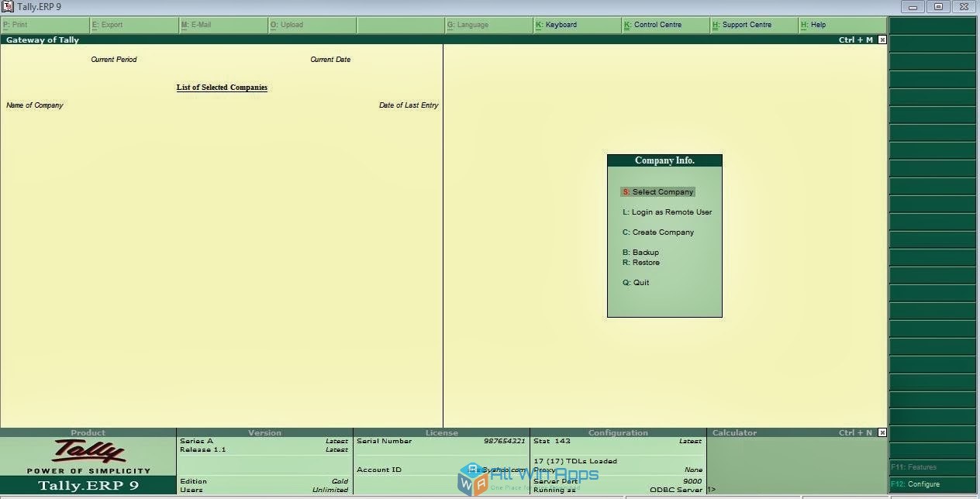This screenshot has width=980, height=499.
Task: Select R: Restore menu entry
Action: tap(640, 263)
